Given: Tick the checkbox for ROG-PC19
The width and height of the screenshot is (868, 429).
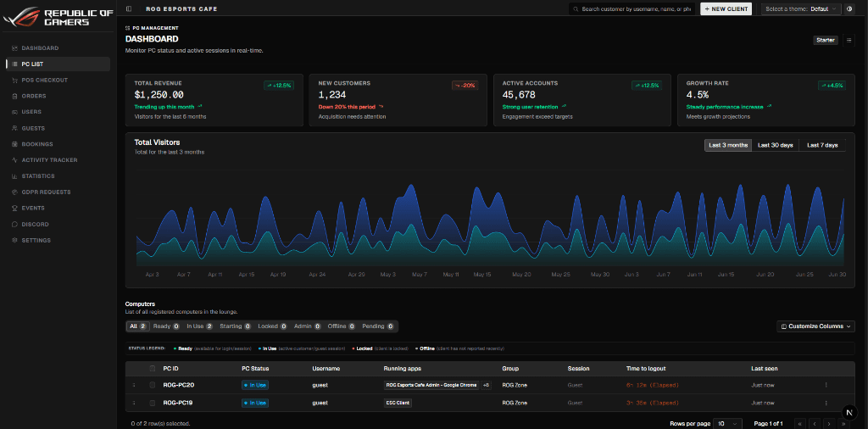Looking at the screenshot, I should point(153,403).
